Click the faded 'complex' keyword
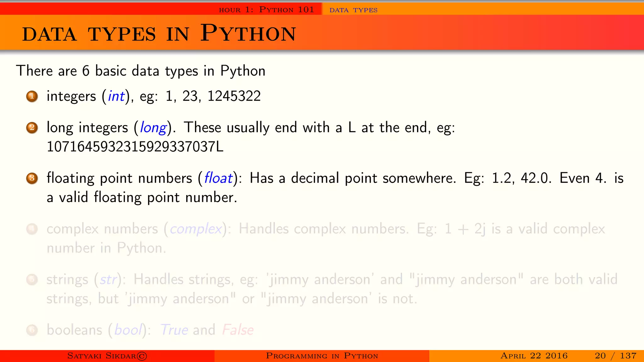 tap(196, 229)
